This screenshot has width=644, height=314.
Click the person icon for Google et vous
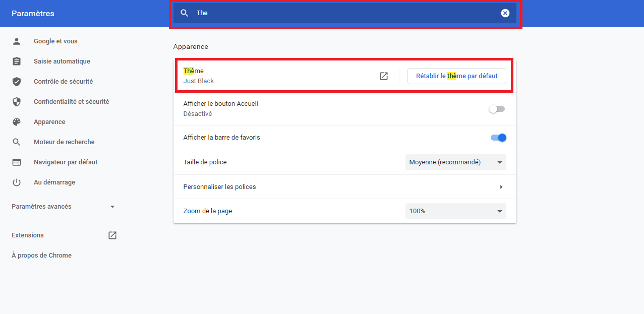[17, 41]
